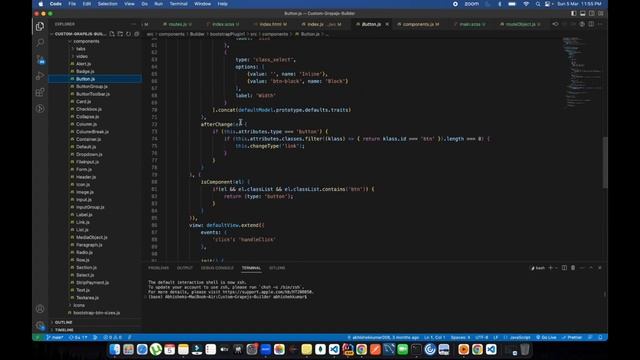
Task: Open Launchpad from the Dock
Action: click(x=128, y=349)
